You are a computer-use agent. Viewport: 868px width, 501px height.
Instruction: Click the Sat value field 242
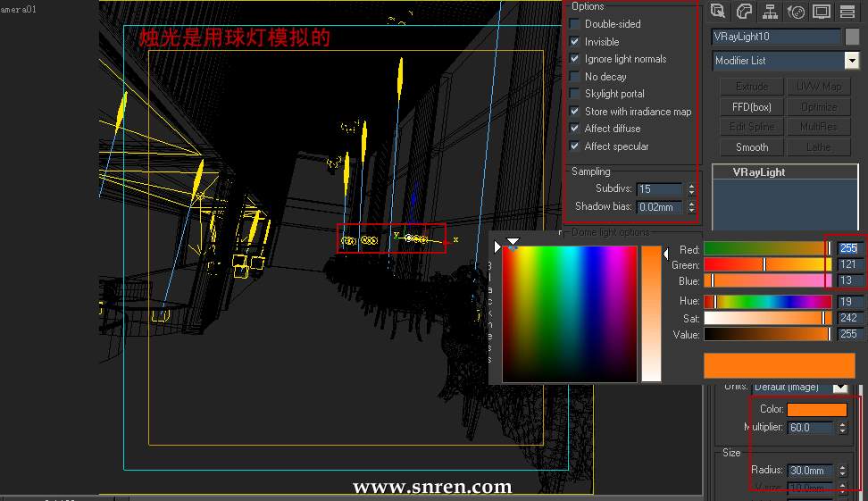[850, 318]
